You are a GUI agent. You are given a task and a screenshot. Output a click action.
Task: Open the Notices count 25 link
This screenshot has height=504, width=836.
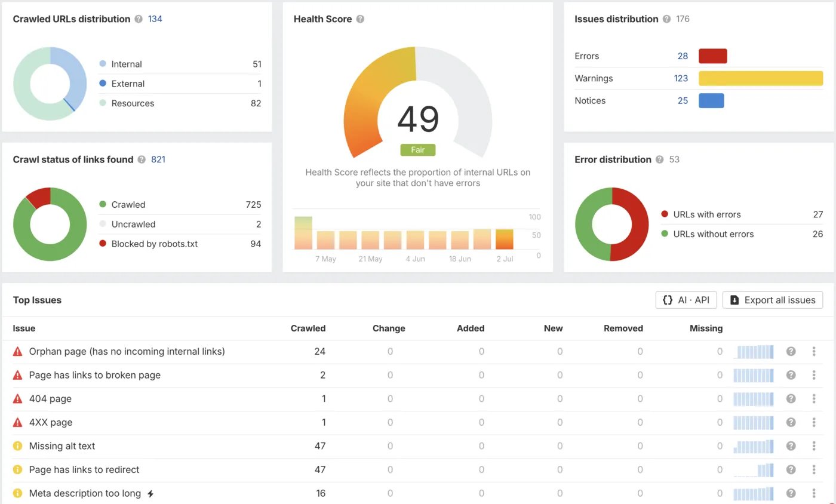[683, 100]
